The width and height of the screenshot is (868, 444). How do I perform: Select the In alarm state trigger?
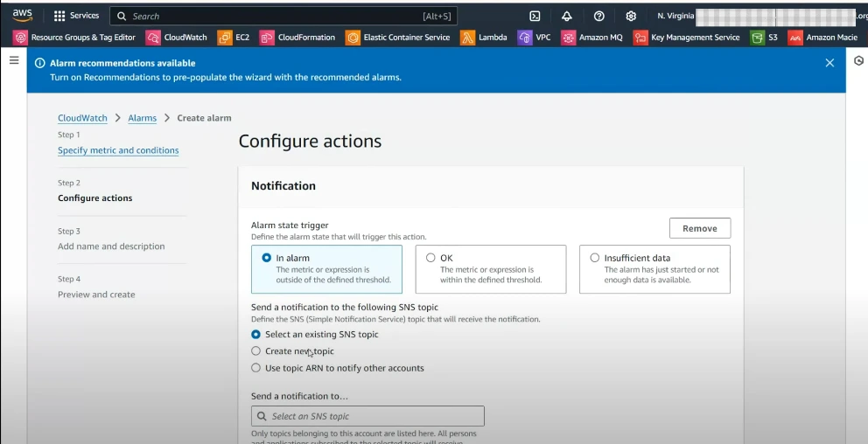[x=267, y=258]
